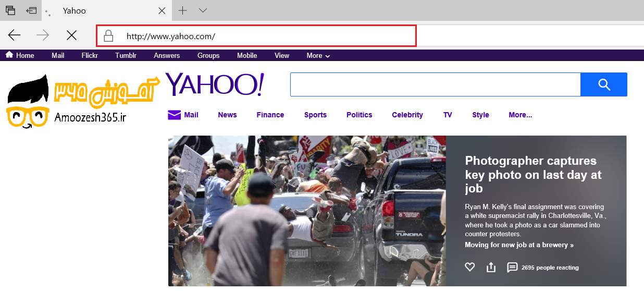
Task: Open the Celebrity section link
Action: click(x=407, y=115)
